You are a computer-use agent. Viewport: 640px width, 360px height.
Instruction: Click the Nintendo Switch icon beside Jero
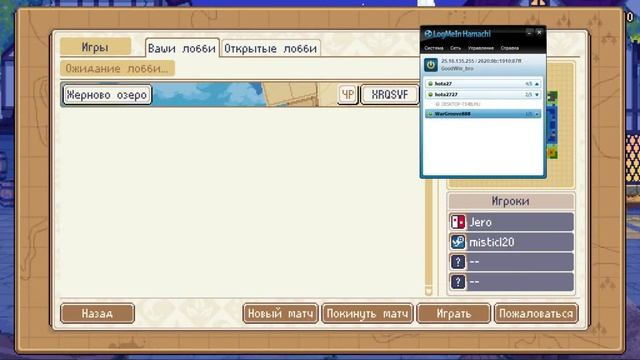point(458,222)
